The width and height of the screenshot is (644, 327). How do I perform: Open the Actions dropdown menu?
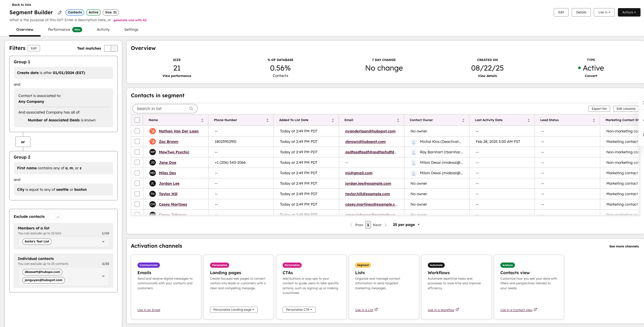(629, 12)
